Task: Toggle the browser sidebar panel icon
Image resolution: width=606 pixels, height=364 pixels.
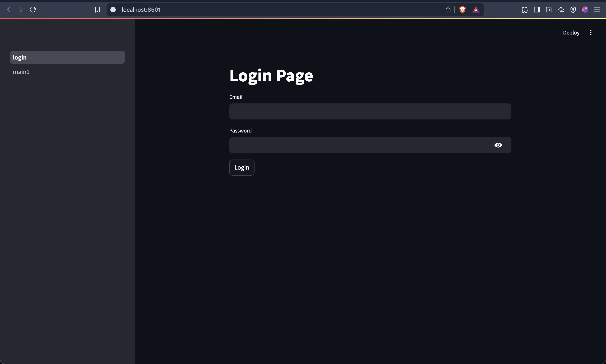Action: 537,10
